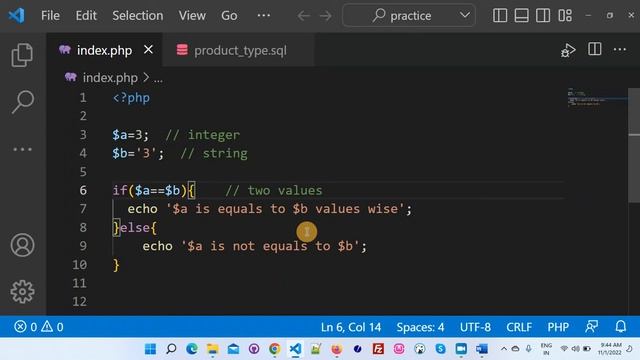Split the editor to the right
Image resolution: width=640 pixels, height=360 pixels.
coord(594,49)
